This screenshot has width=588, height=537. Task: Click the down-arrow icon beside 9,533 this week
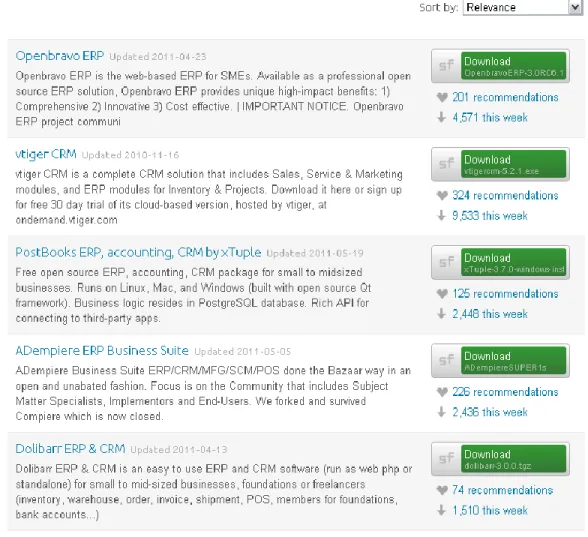(442, 216)
